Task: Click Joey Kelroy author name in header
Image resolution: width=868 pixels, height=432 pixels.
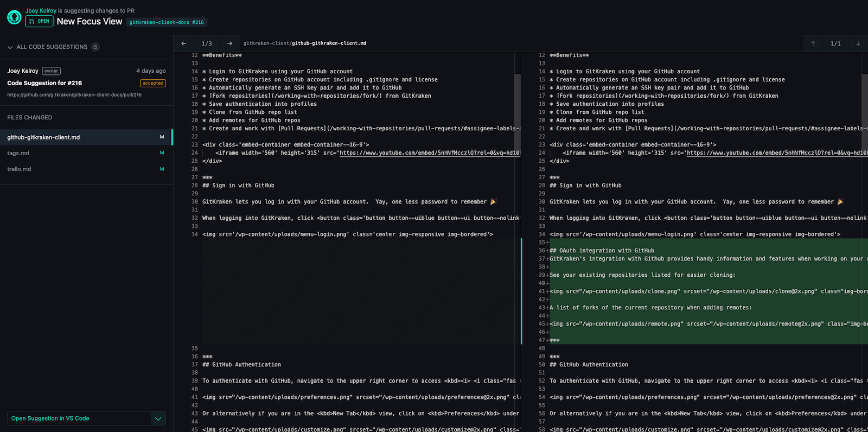Action: tap(41, 11)
